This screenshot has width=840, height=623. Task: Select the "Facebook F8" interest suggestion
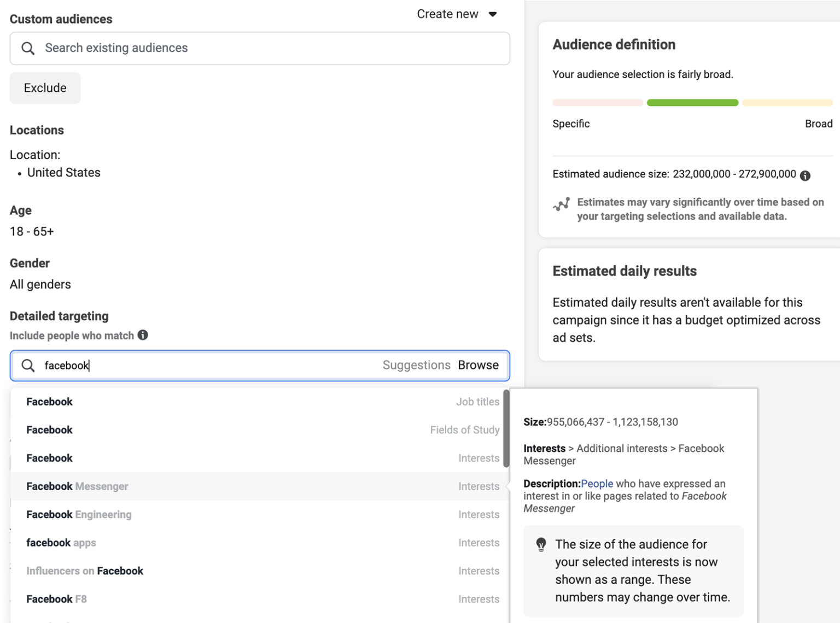(56, 599)
